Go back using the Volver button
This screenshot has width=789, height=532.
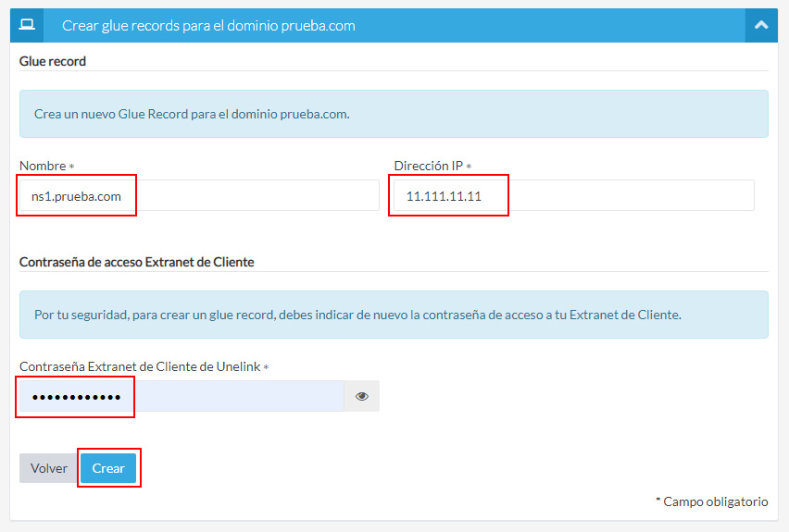48,468
